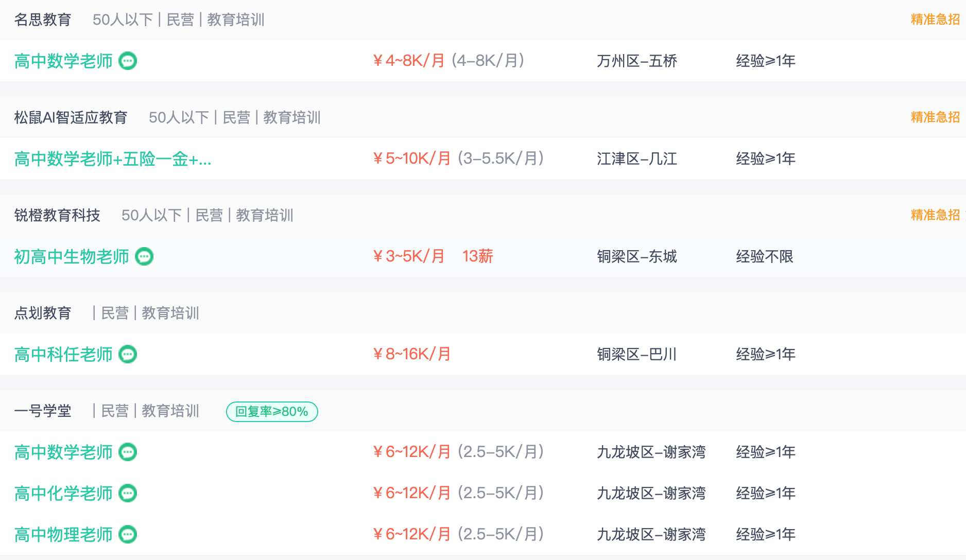Open company page for 锐橙教育科技
Screen dimensions: 966x560
click(57, 215)
